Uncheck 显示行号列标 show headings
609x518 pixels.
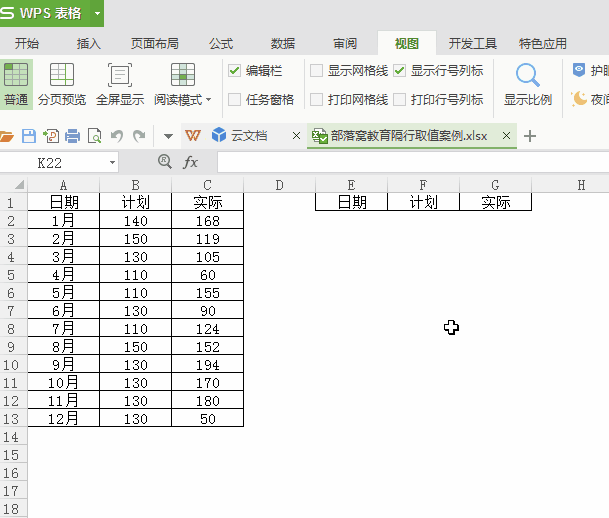pos(400,71)
